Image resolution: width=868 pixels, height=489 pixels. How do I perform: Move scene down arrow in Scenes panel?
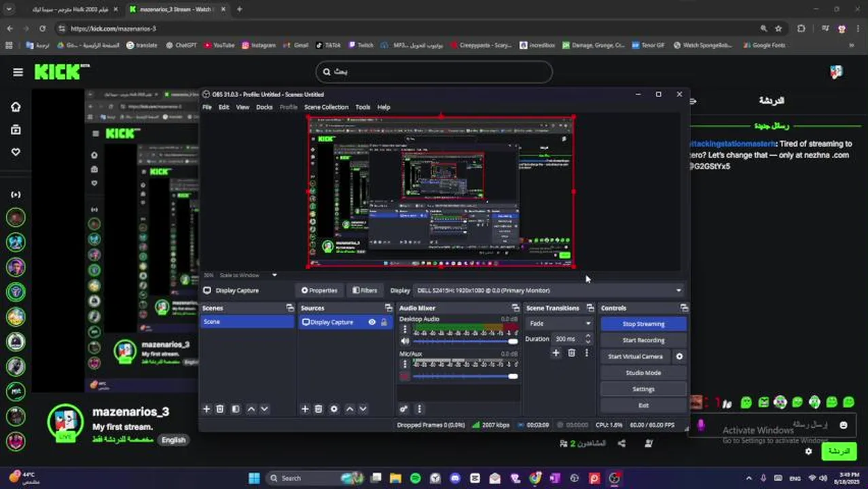tap(264, 409)
